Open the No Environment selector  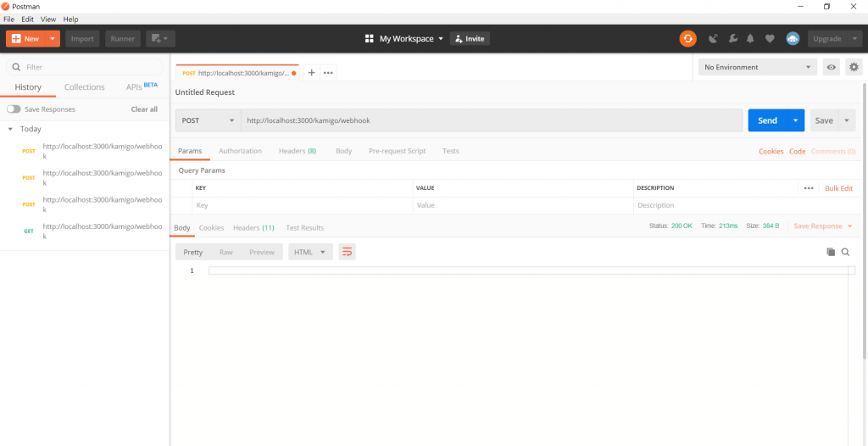[757, 67]
